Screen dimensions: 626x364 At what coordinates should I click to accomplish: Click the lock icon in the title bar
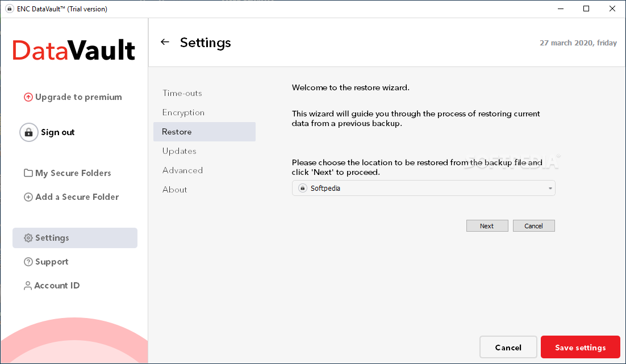pos(10,9)
